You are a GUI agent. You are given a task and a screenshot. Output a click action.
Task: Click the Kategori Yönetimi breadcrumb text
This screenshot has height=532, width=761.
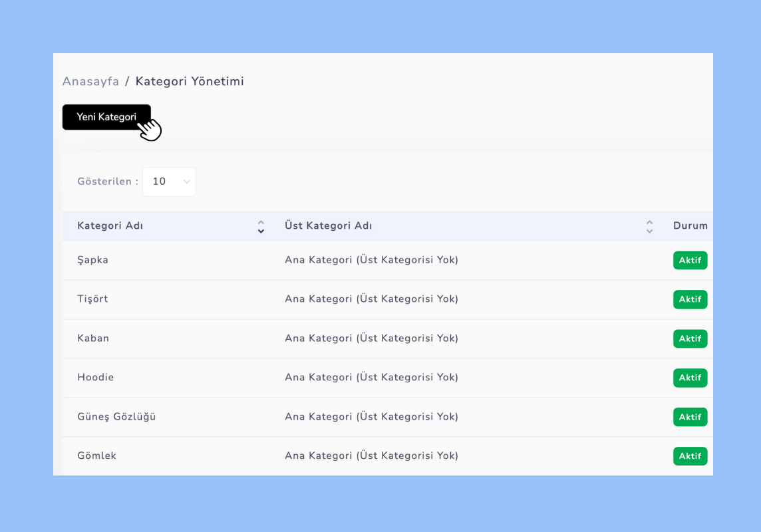pos(190,82)
